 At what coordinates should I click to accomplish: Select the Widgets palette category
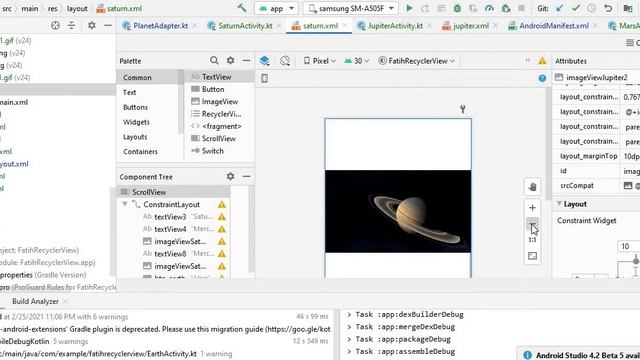point(136,122)
